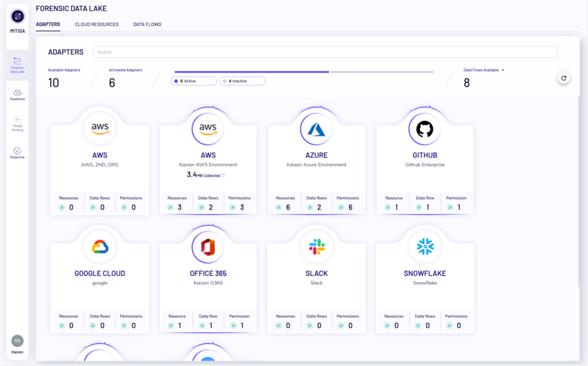Screen dimensions: 588x366
Task: Select the AWS_2ND_ORG adapter logo
Action: (x=99, y=129)
